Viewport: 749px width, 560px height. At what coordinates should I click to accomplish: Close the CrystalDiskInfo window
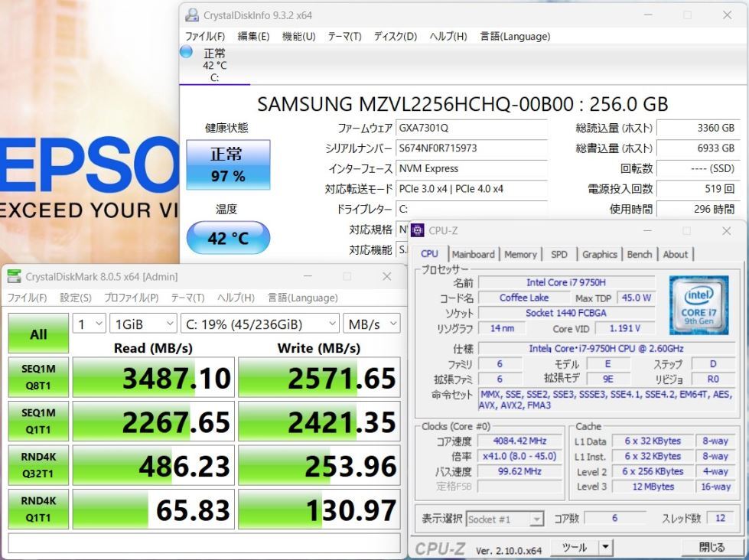727,15
